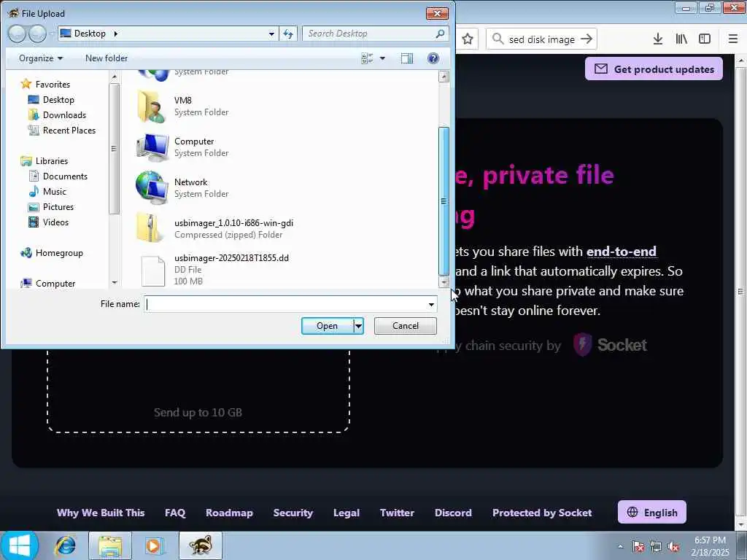The image size is (747, 560).
Task: Show the preview pane icon
Action: point(407,58)
